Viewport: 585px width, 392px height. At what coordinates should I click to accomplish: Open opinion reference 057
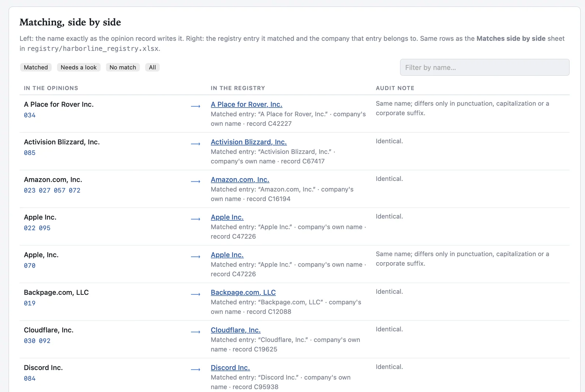tap(60, 191)
